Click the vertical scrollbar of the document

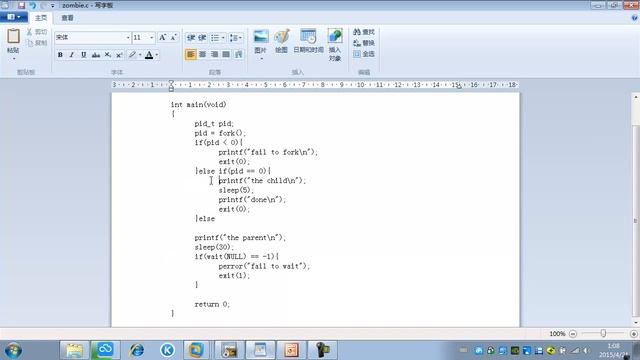tap(636, 220)
